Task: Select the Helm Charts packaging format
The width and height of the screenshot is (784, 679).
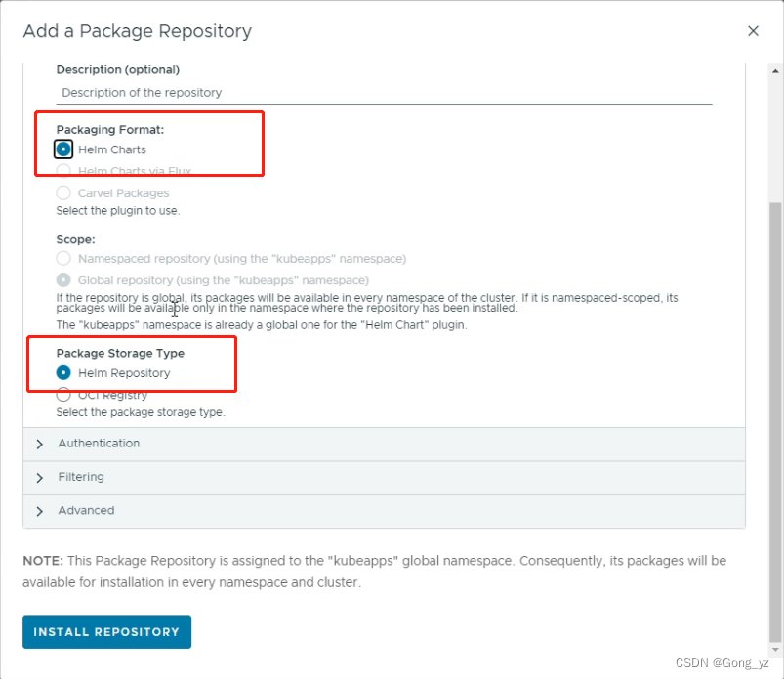Action: coord(64,149)
